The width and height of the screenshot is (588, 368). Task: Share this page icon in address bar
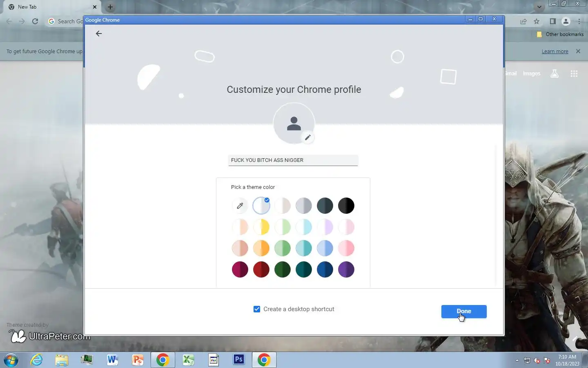click(x=523, y=21)
